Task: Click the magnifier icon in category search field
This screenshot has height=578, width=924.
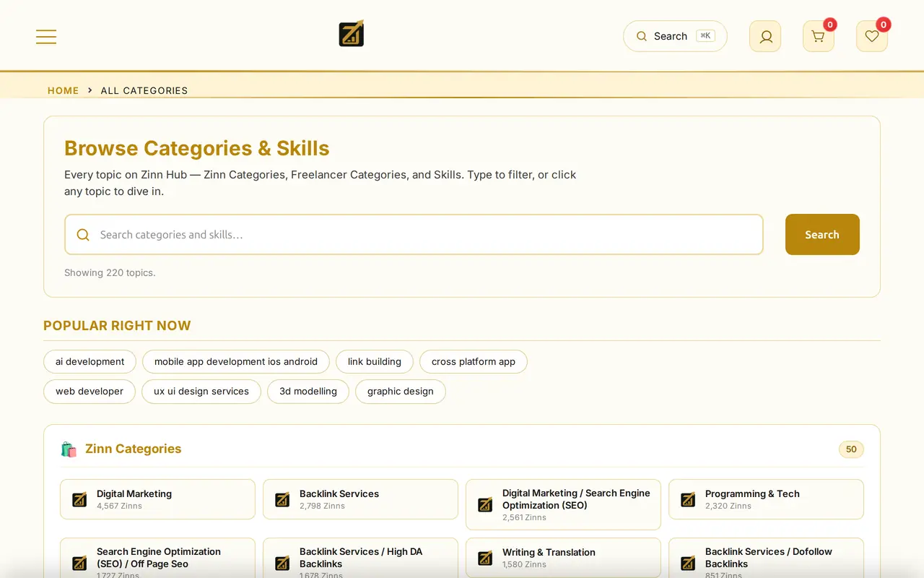Action: [83, 235]
